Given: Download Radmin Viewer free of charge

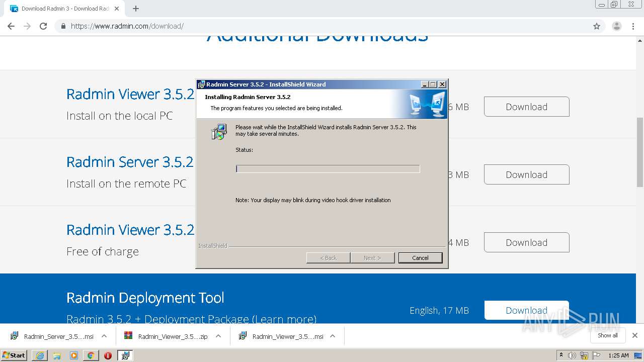Looking at the screenshot, I should (526, 242).
